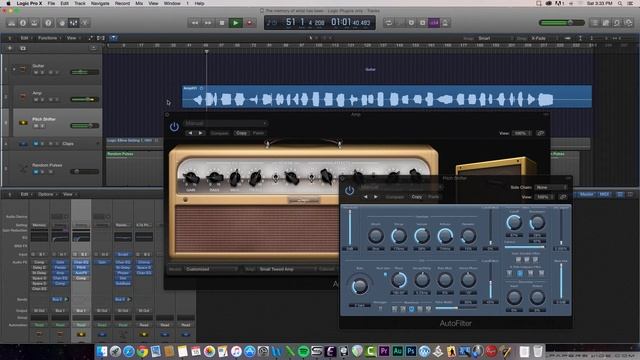This screenshot has height=360, width=640.
Task: Toggle the Metronome click button
Action: [445, 23]
